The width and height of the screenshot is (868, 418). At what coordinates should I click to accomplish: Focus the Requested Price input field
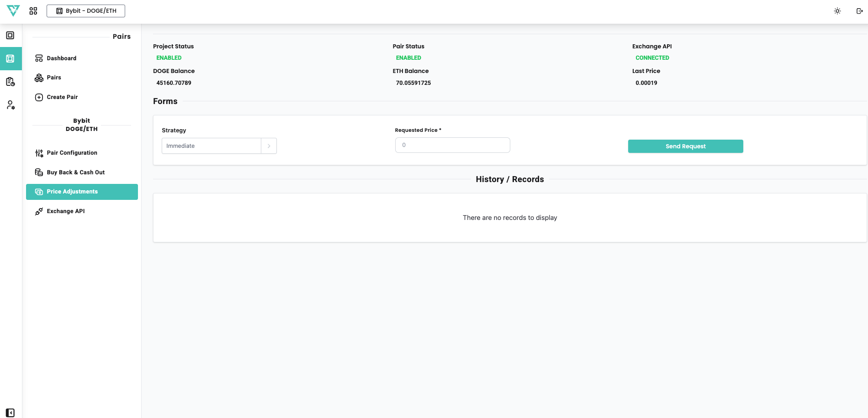[452, 145]
